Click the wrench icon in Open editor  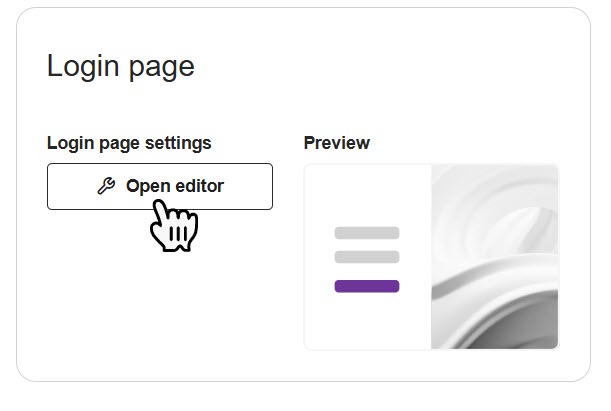tap(106, 186)
